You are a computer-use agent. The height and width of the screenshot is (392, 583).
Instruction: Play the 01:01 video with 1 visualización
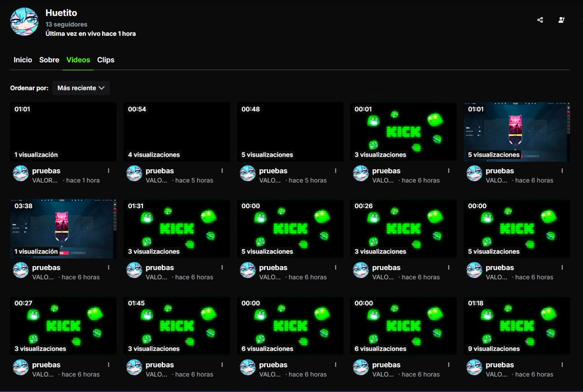coord(63,132)
